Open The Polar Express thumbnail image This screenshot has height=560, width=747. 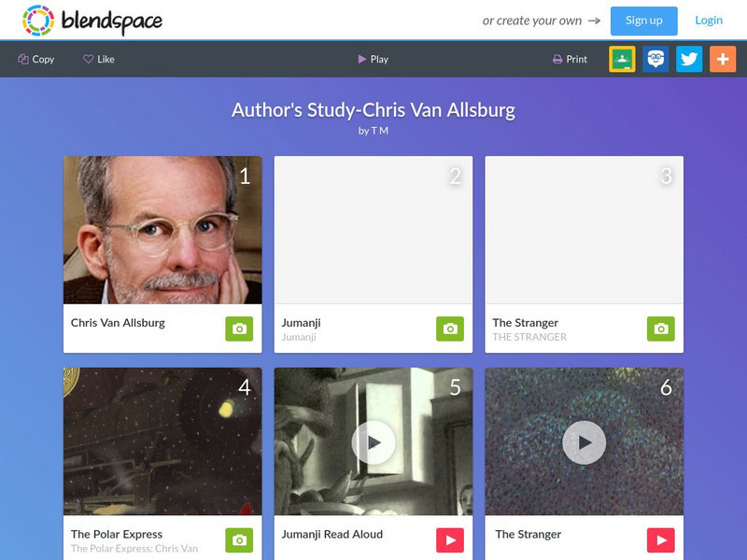[x=162, y=441]
